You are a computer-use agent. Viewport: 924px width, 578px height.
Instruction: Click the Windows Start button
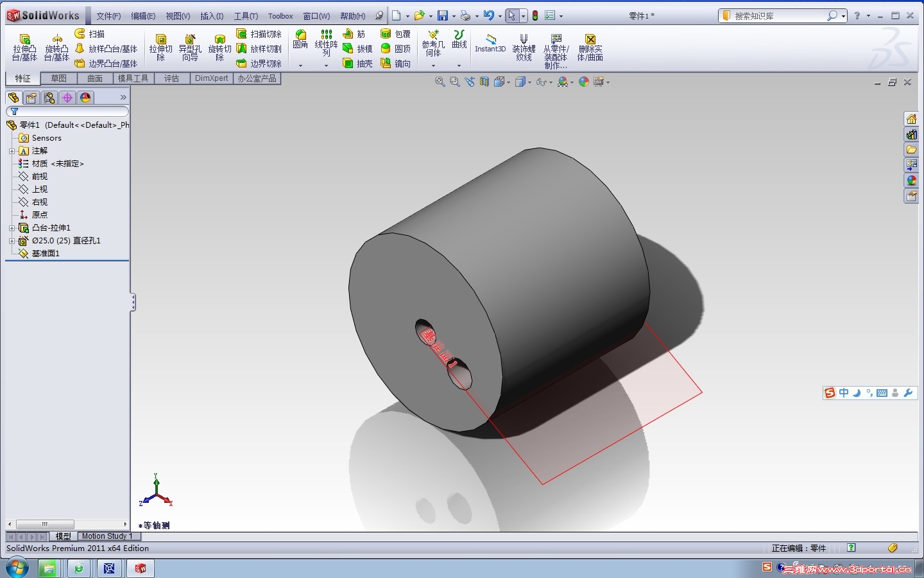coord(17,568)
